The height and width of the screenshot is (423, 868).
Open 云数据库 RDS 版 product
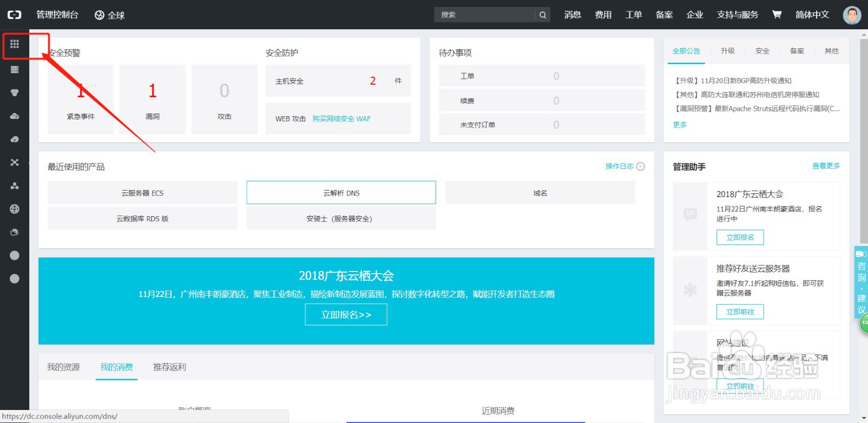pos(143,218)
